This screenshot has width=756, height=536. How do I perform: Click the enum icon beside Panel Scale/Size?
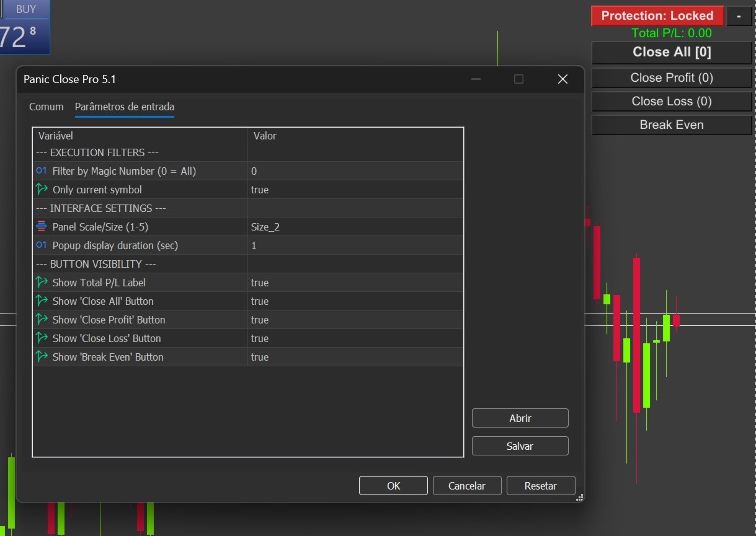[x=42, y=226]
